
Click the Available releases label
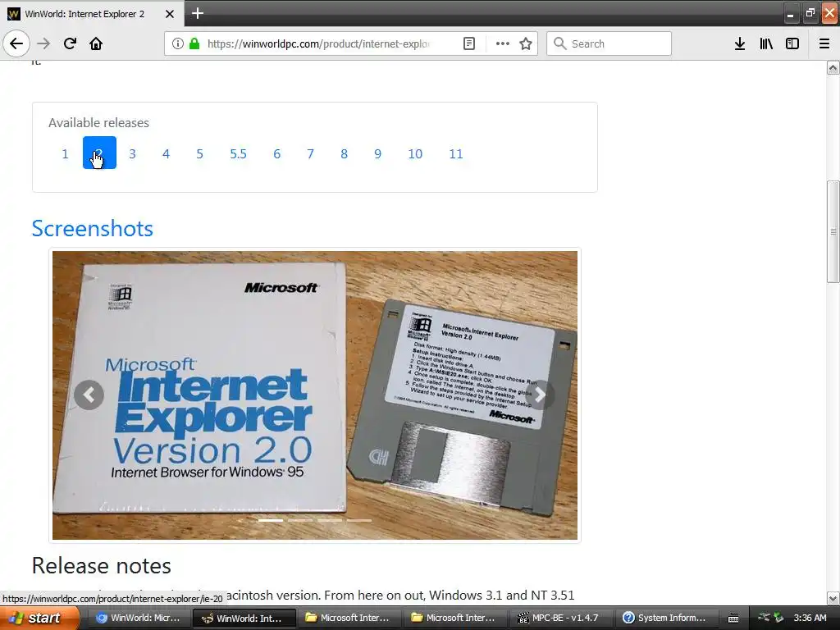[98, 123]
